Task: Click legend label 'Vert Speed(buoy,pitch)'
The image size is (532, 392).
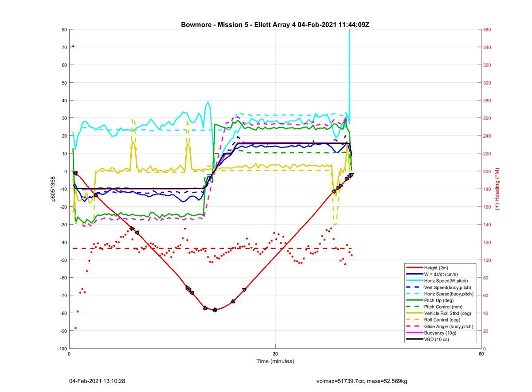Action: [448, 287]
